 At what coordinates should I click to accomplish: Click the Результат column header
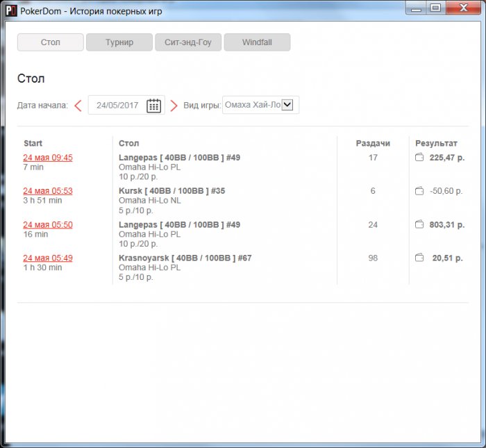436,143
